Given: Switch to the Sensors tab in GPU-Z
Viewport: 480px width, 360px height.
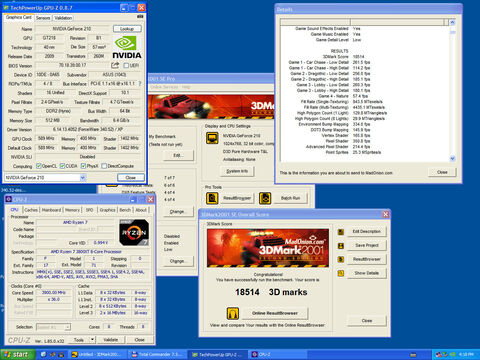Looking at the screenshot, I should (43, 18).
